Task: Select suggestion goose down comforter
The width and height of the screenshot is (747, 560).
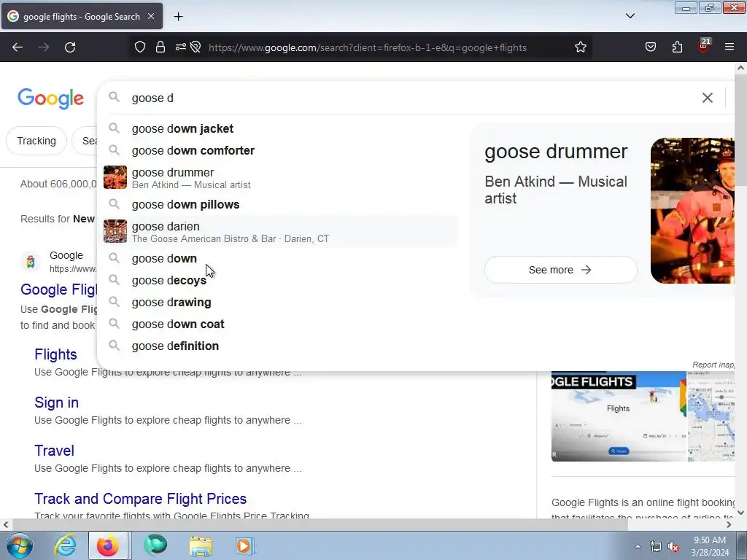Action: [x=279, y=150]
